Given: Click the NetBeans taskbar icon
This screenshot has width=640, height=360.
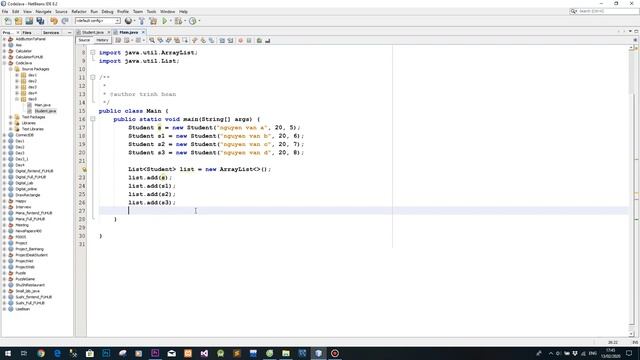Looking at the screenshot, I should point(318,353).
